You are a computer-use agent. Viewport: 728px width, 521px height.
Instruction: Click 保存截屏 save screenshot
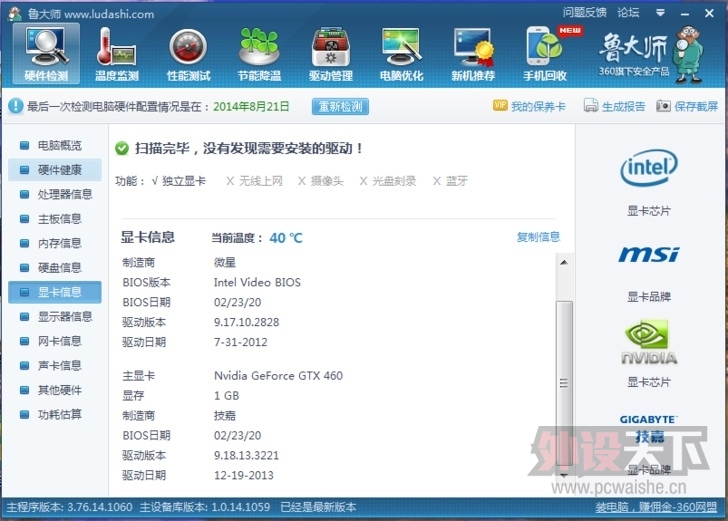point(687,106)
